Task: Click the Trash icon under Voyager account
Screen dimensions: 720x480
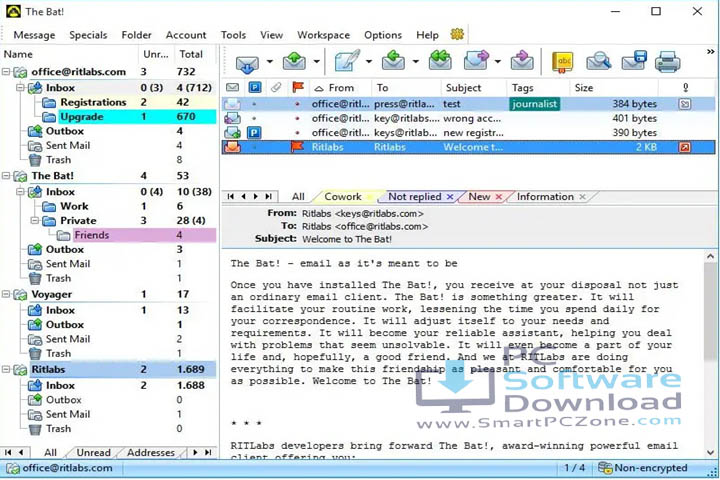Action: tap(35, 353)
